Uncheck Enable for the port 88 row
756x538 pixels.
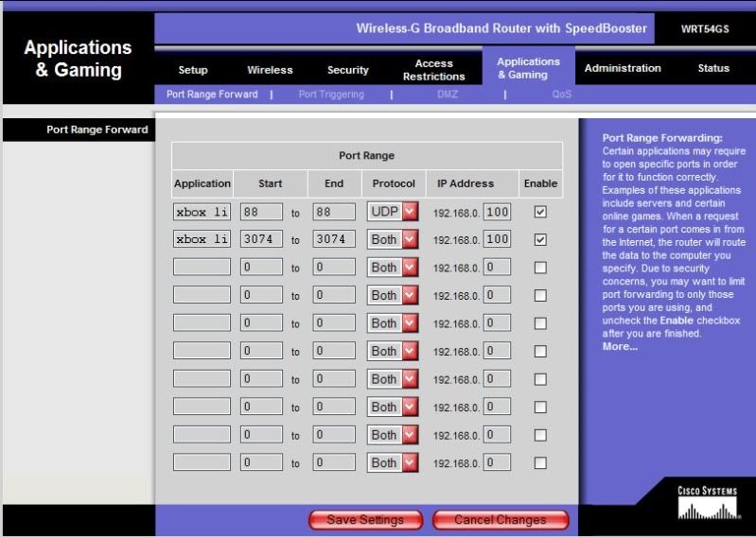coord(540,212)
